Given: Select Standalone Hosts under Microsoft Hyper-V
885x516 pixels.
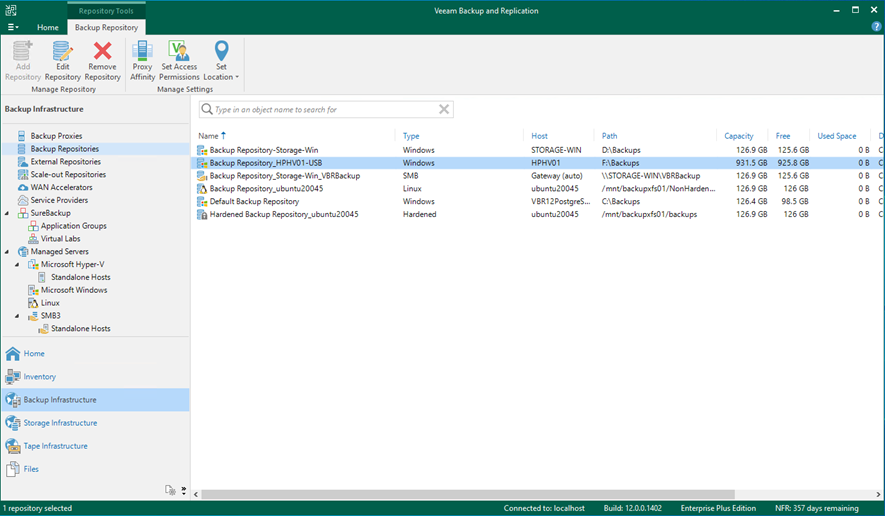Looking at the screenshot, I should pyautogui.click(x=81, y=277).
